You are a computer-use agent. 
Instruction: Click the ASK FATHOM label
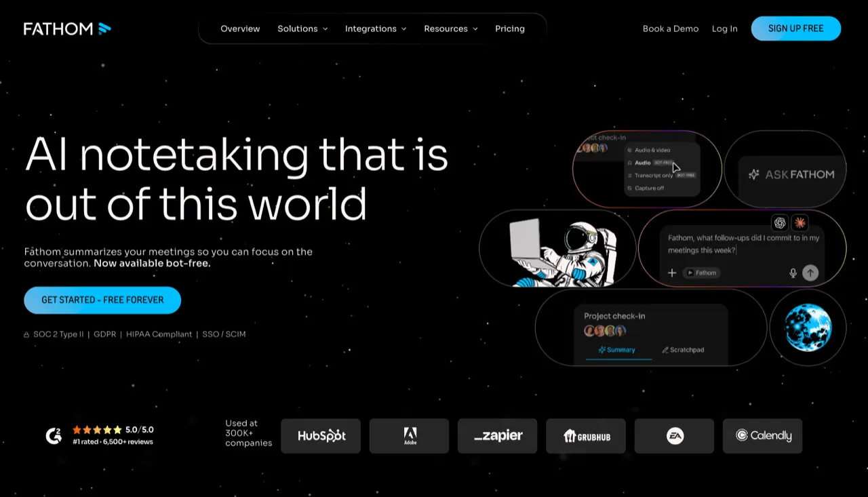800,174
